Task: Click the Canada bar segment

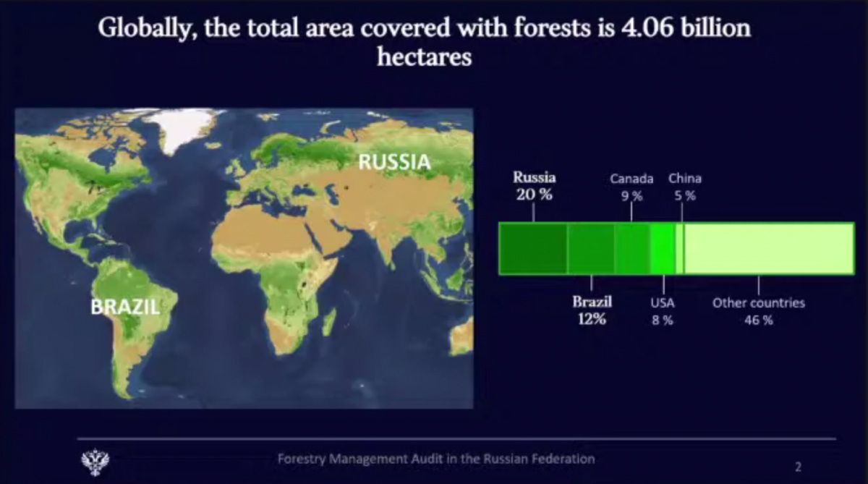Action: (632, 249)
